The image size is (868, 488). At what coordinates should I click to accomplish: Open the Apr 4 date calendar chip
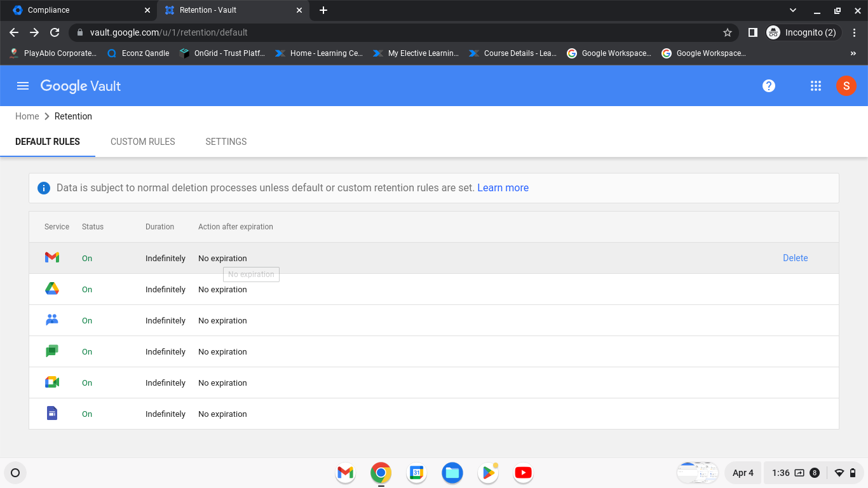click(743, 473)
